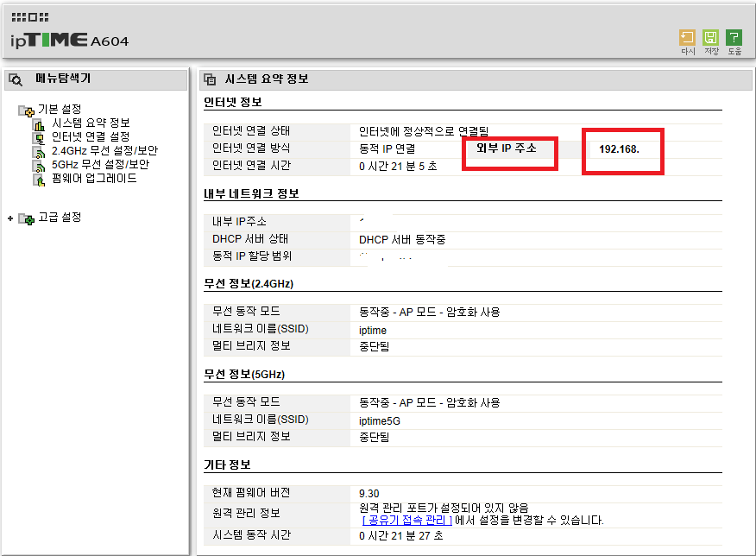Click the SSID value iptime
The width and height of the screenshot is (756, 556).
coord(373,331)
